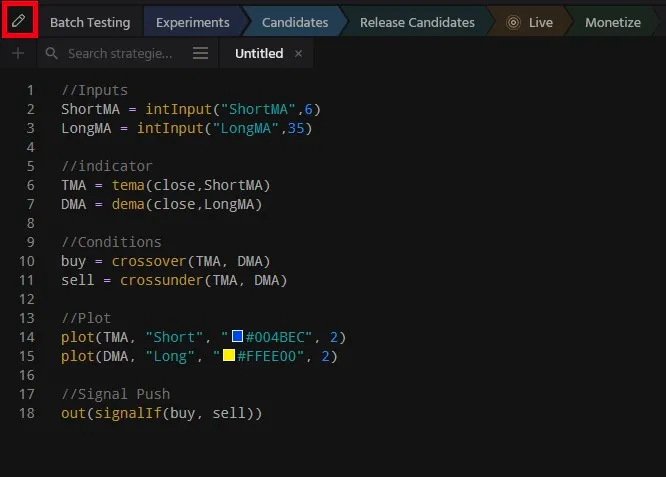Click line number 16 in gutter

tap(26, 375)
